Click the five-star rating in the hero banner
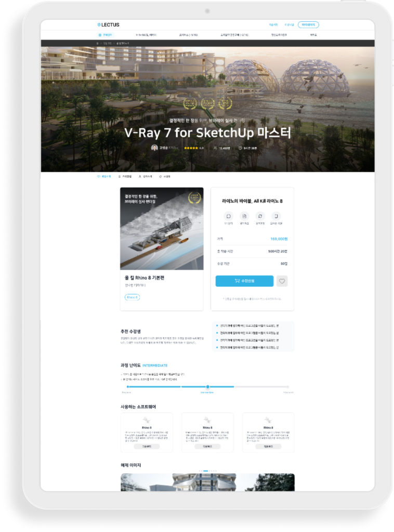 pyautogui.click(x=191, y=148)
